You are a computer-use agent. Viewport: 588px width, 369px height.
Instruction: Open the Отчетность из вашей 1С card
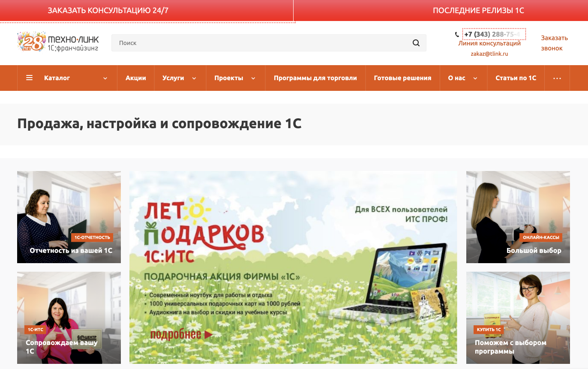pos(69,217)
